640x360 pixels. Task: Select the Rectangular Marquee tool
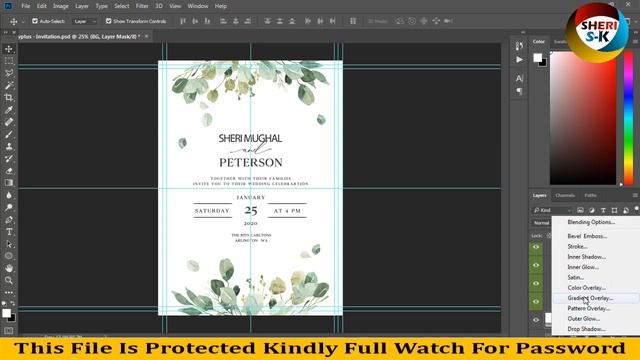[x=9, y=61]
